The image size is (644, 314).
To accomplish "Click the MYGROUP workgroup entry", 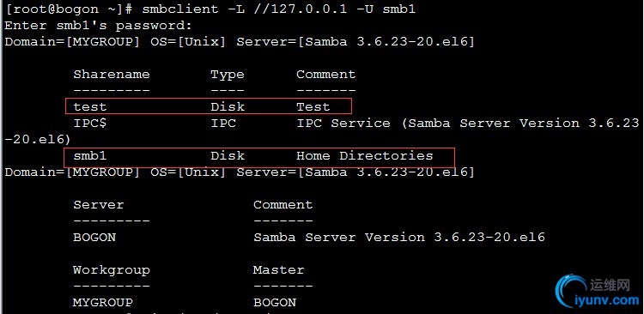I will click(103, 303).
